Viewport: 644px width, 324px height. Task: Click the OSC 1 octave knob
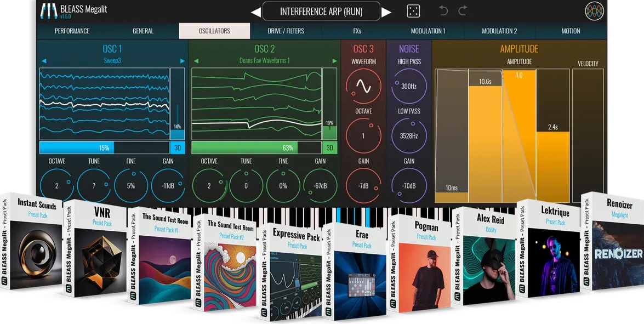point(56,186)
